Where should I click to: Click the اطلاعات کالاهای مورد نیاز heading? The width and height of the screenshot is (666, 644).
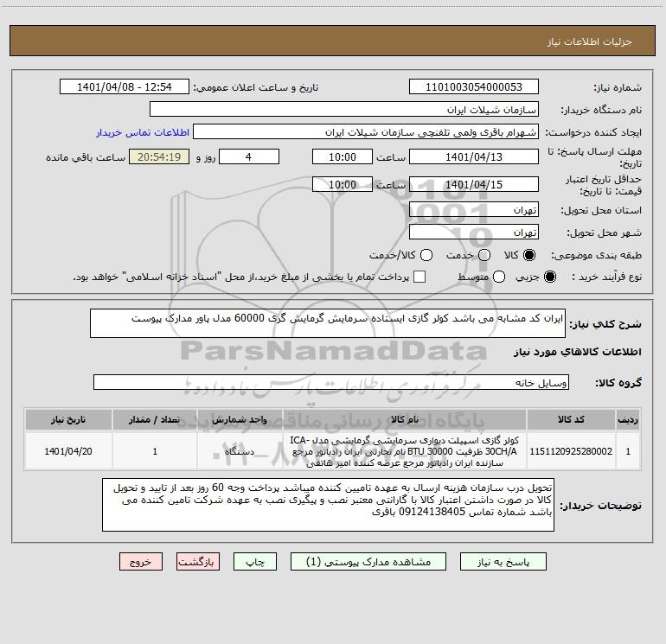pos(577,352)
